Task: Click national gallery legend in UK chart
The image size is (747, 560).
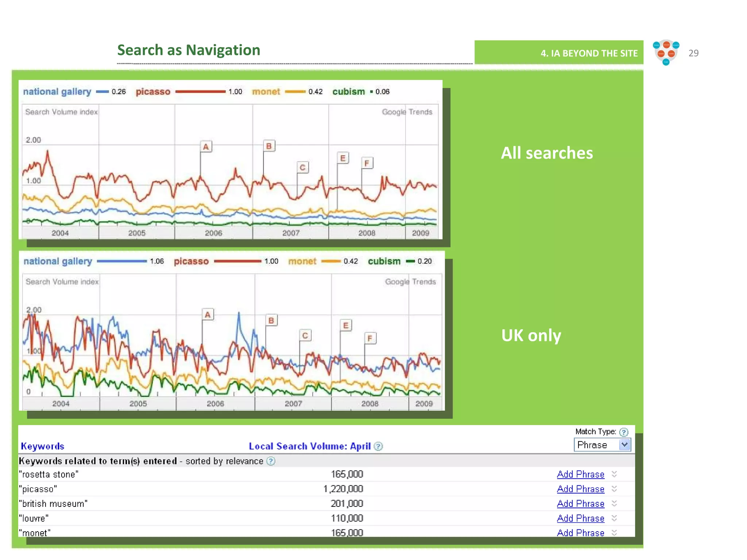Action: click(x=58, y=261)
